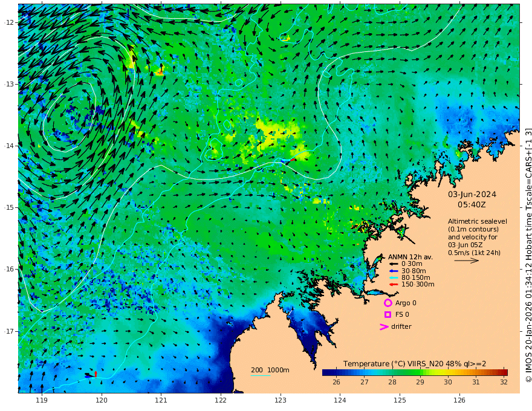This screenshot has height=411, width=532.
Task: Click the blue 30-80m arrow legend icon
Action: pyautogui.click(x=393, y=271)
